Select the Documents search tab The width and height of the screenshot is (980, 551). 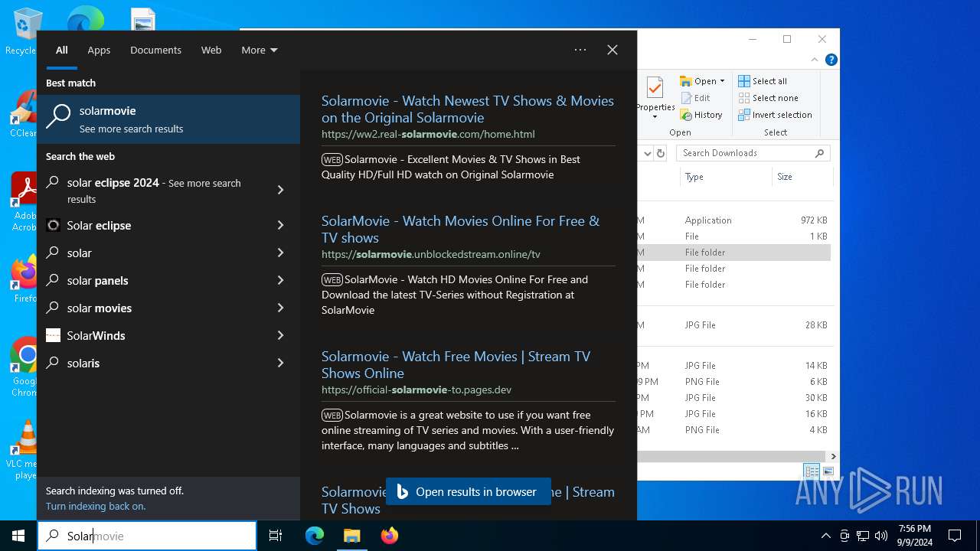(155, 50)
